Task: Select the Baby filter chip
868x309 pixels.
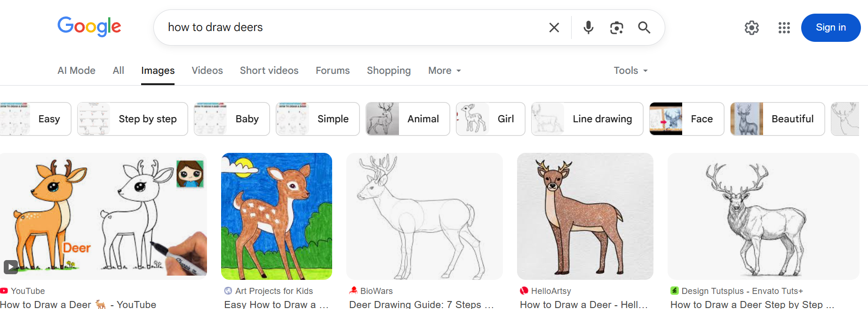Action: pyautogui.click(x=232, y=119)
